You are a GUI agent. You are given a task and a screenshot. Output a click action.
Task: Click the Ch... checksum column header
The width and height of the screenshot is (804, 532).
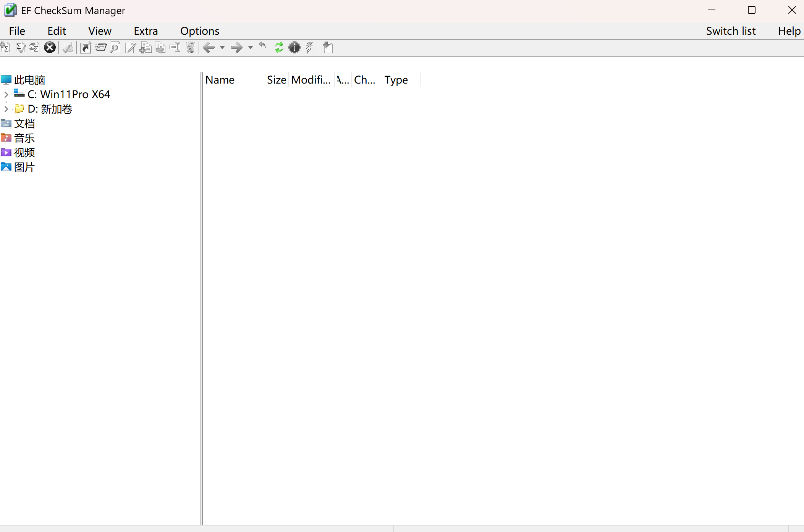367,80
